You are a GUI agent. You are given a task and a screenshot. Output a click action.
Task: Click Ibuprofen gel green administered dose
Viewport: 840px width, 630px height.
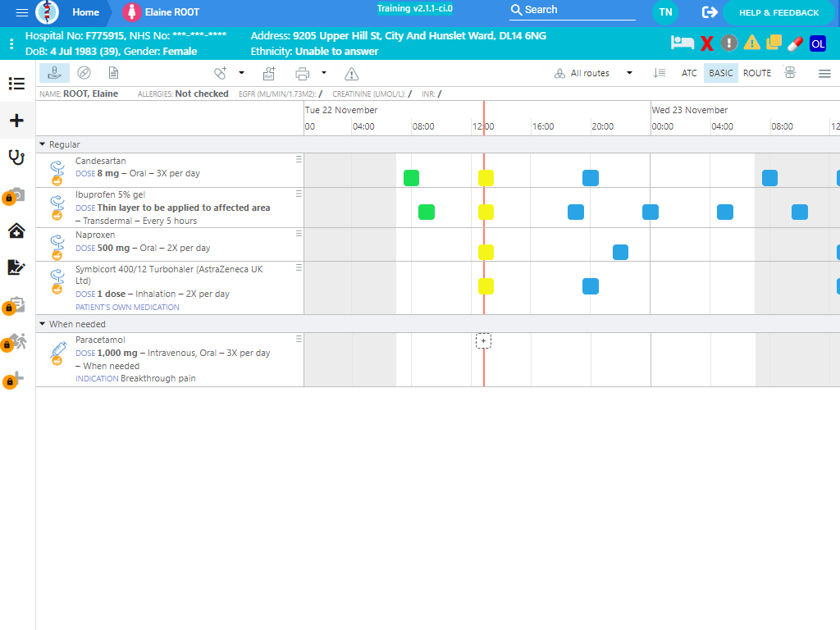pyautogui.click(x=427, y=212)
